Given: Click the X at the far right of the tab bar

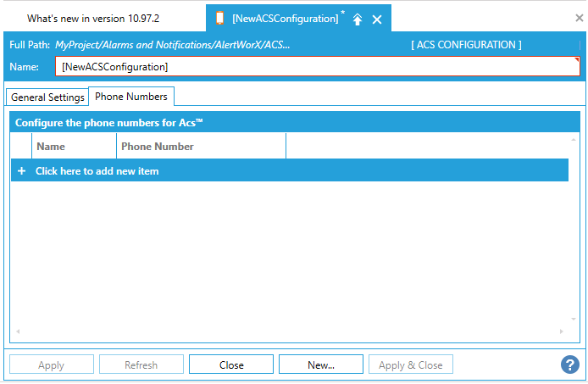Looking at the screenshot, I should tap(579, 18).
